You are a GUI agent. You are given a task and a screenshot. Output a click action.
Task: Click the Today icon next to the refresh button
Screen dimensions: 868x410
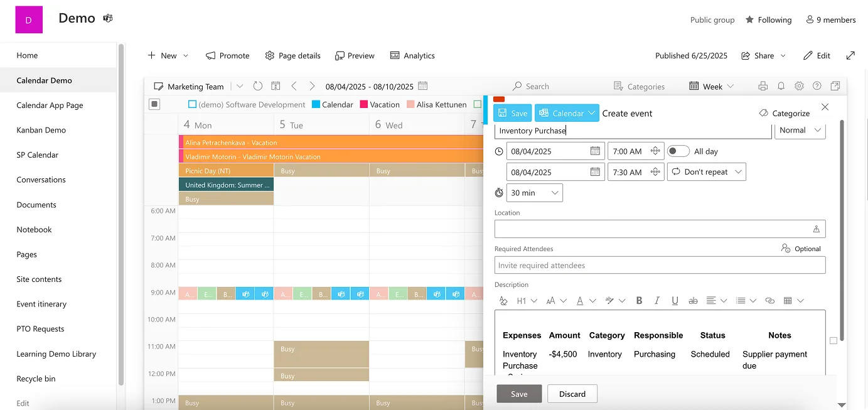click(x=276, y=86)
